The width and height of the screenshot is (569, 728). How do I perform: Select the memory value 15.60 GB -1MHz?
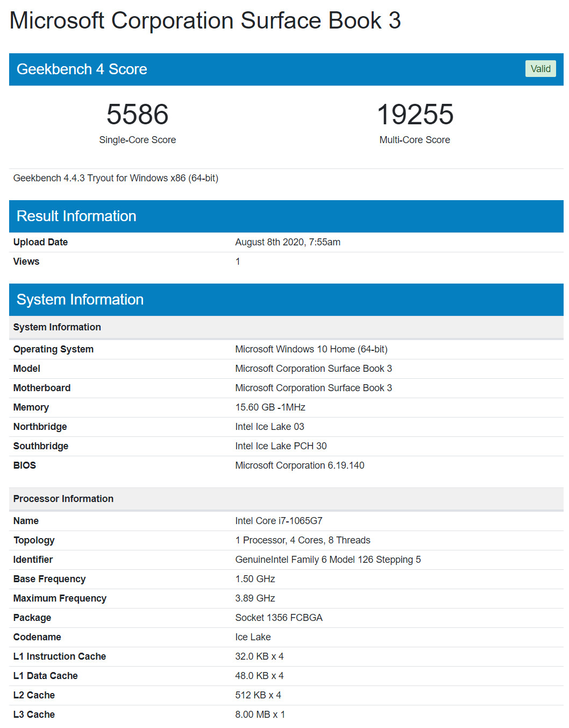(271, 407)
